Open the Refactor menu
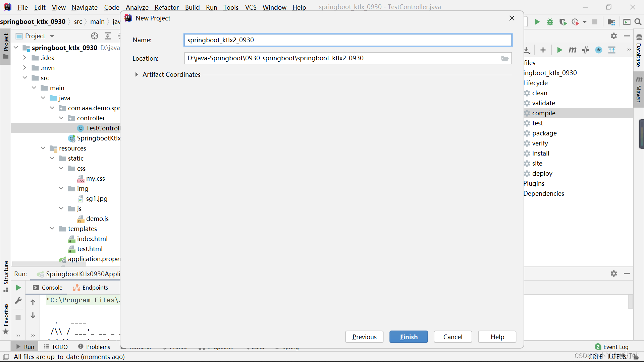The image size is (644, 362). 166,7
